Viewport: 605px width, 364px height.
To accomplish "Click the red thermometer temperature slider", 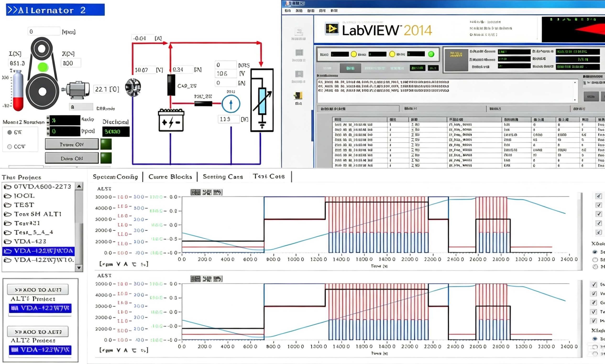I will click(18, 90).
